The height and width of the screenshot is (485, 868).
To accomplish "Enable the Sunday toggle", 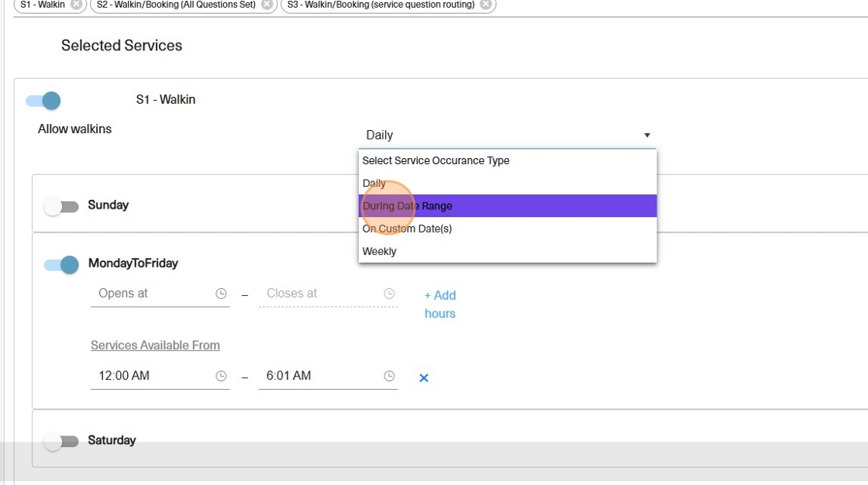I will [61, 207].
